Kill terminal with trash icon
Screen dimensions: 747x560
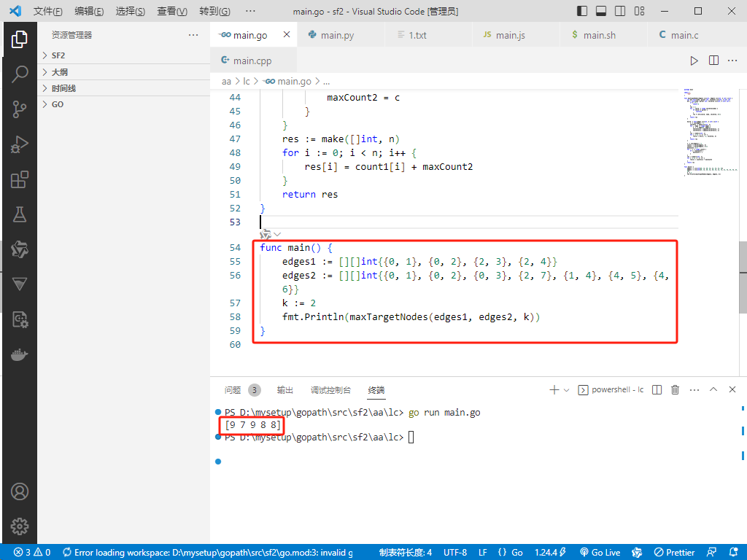(675, 390)
